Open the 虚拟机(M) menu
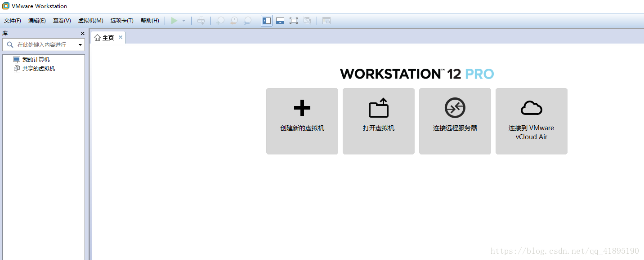Screen dimensions: 644x260 coord(91,21)
